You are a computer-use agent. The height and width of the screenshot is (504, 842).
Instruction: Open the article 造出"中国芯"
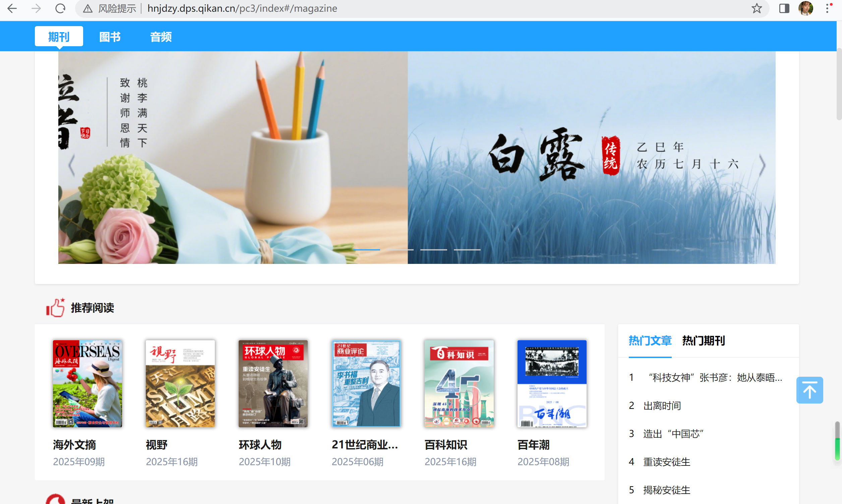tap(673, 434)
